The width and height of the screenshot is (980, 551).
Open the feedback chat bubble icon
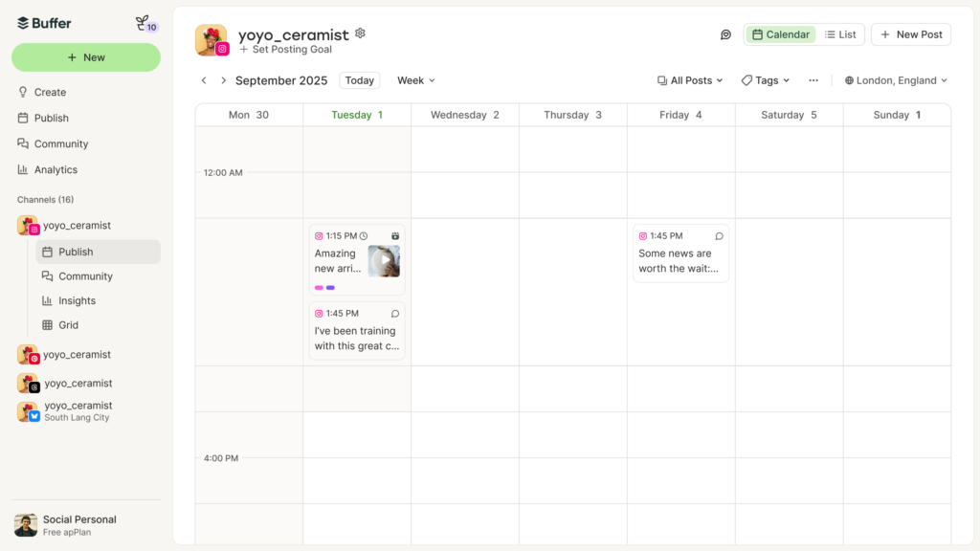point(725,34)
